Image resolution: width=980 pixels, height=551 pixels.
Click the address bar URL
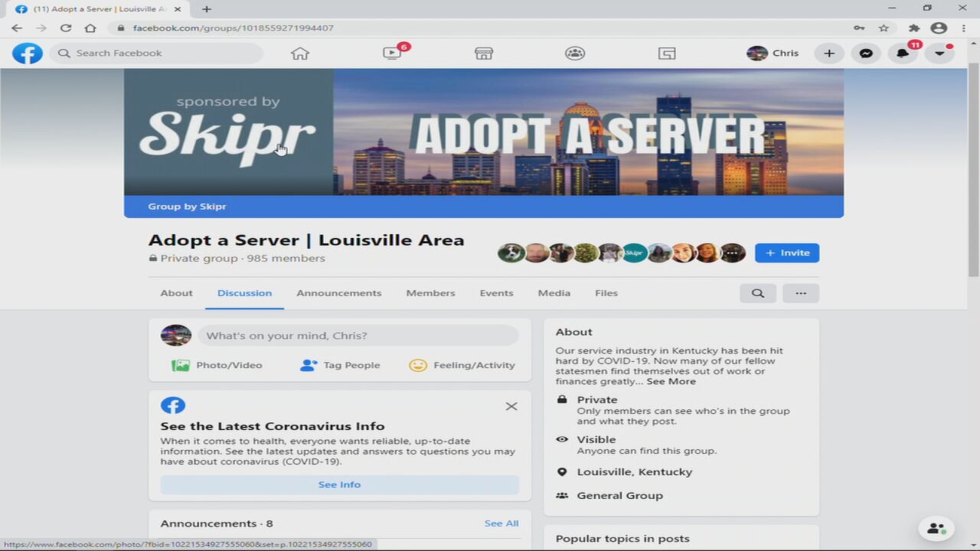tap(233, 28)
